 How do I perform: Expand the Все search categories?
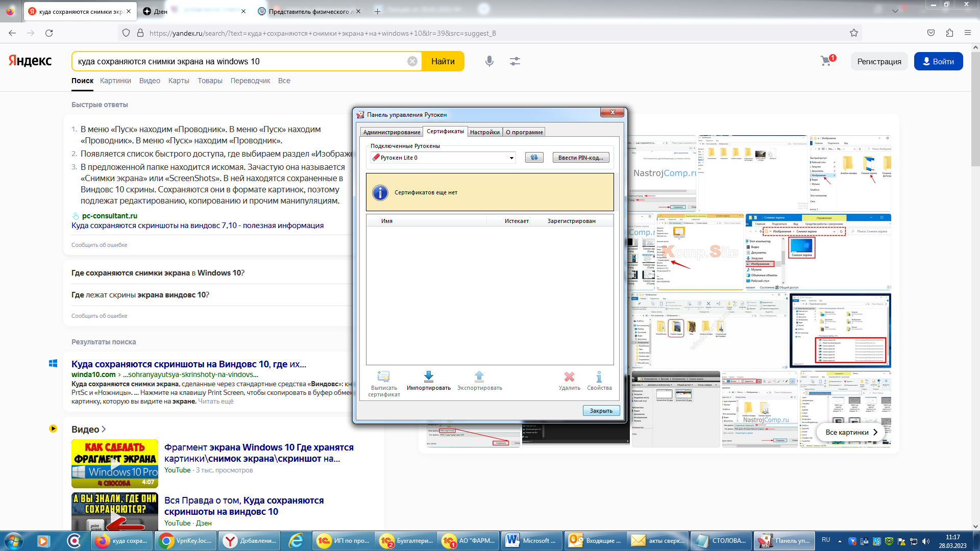(x=284, y=81)
